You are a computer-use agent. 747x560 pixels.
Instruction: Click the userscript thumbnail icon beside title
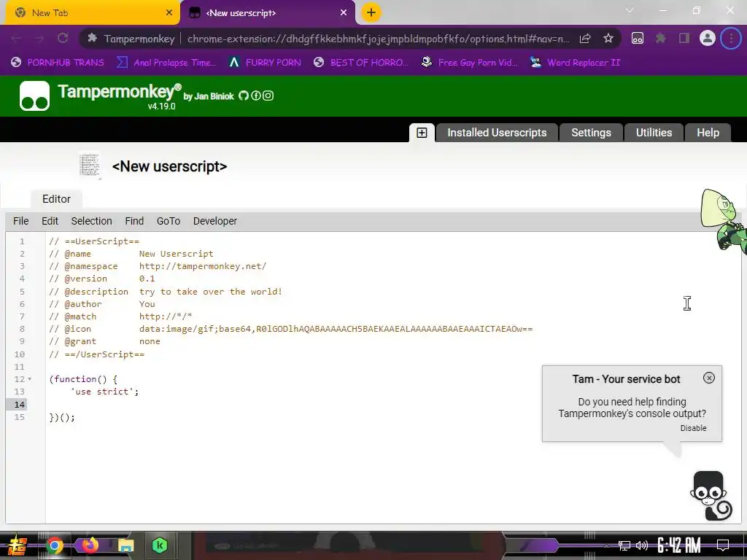[x=90, y=166]
